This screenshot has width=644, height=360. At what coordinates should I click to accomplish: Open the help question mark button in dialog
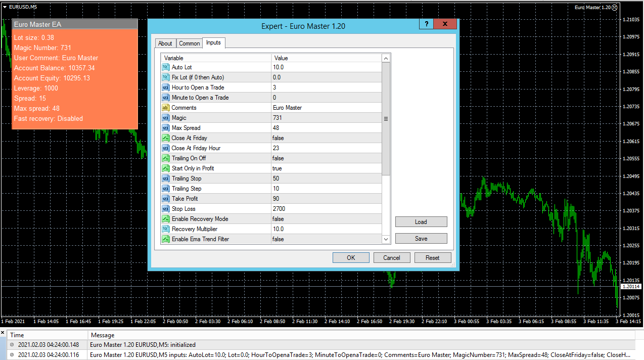(426, 24)
